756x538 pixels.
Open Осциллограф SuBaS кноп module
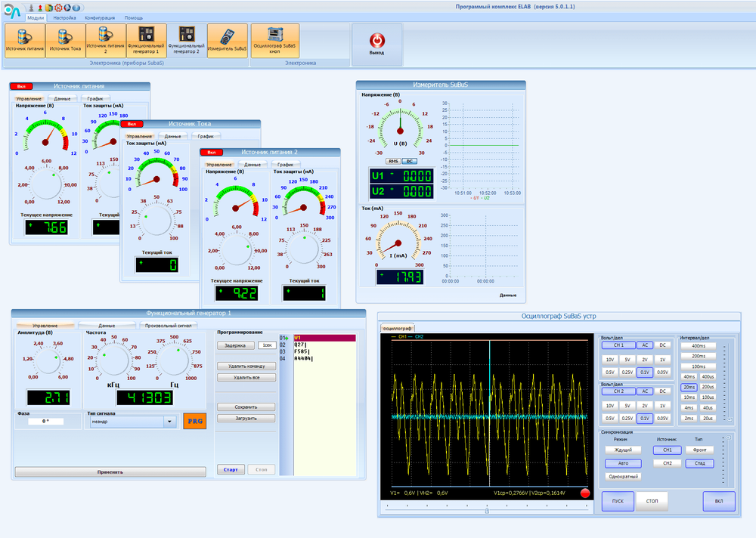(x=274, y=40)
